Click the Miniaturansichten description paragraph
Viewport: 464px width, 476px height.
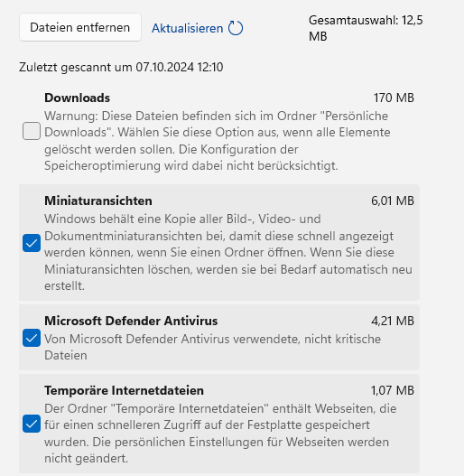228,252
